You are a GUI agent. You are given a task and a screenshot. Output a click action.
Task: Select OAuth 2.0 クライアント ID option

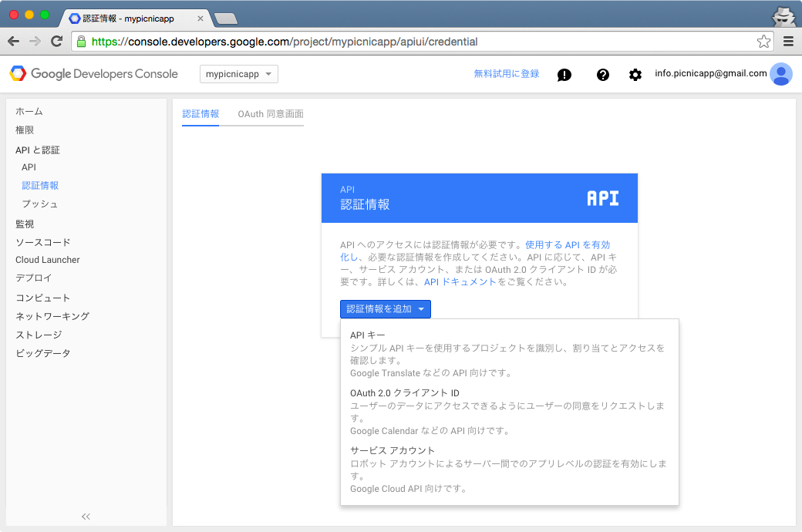(510, 412)
